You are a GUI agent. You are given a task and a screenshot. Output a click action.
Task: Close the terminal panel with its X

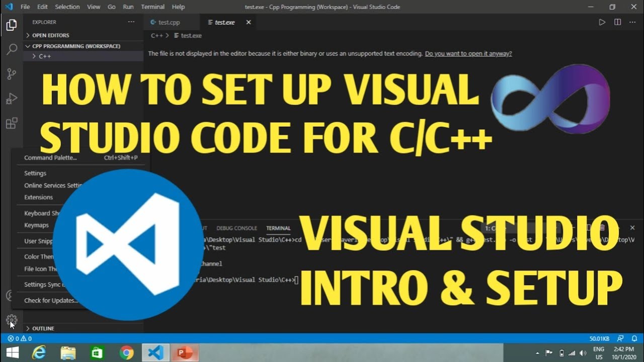pyautogui.click(x=632, y=228)
